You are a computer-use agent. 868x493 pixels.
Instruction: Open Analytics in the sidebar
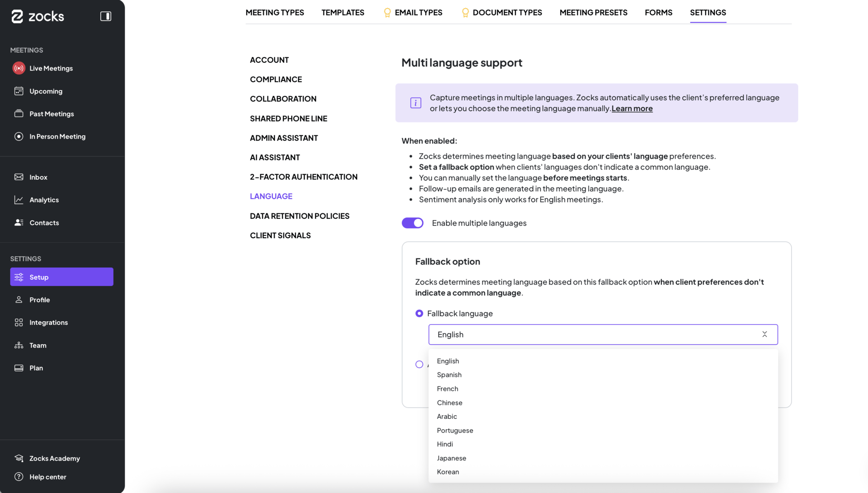click(x=44, y=199)
